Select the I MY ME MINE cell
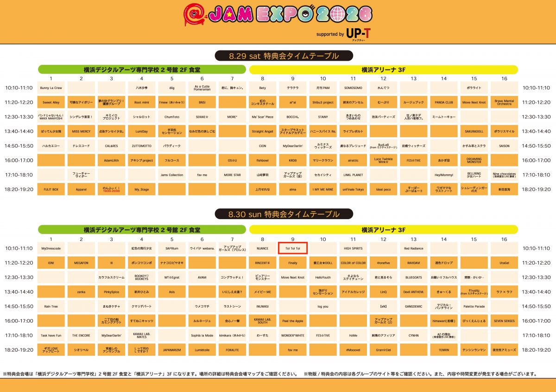Viewport: 556px width, 392px height. coord(323,190)
